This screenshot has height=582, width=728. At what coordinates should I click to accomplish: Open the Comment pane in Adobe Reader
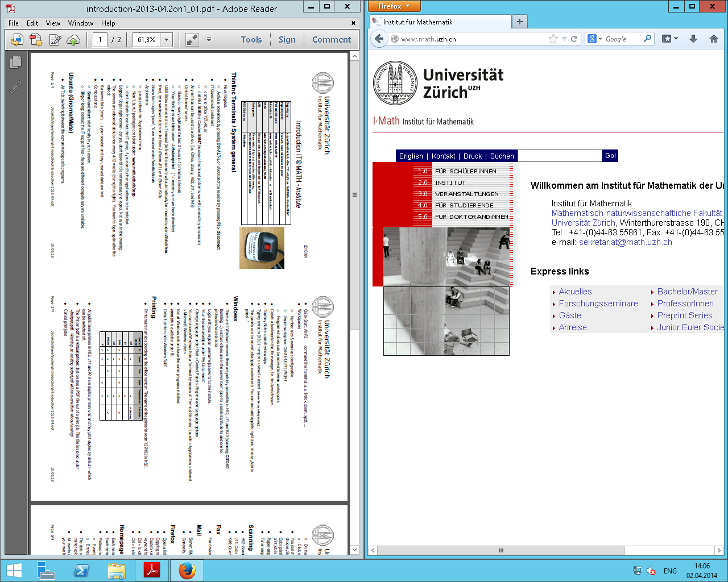pos(332,40)
